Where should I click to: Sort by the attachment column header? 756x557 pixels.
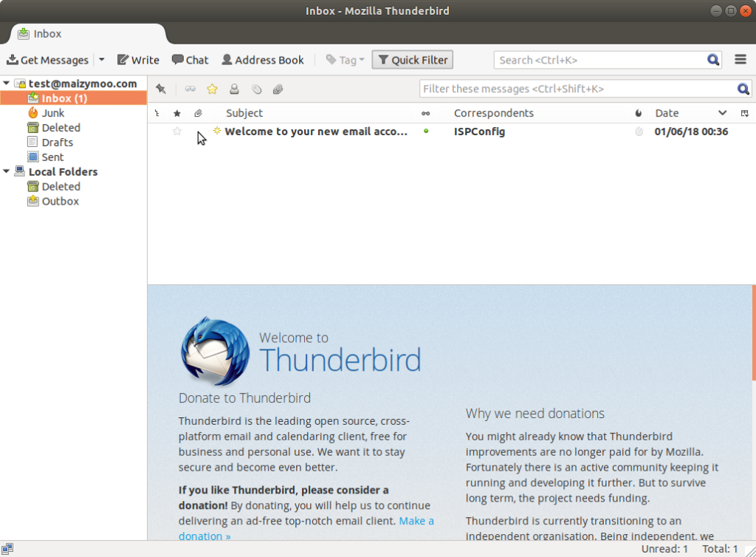pyautogui.click(x=198, y=113)
